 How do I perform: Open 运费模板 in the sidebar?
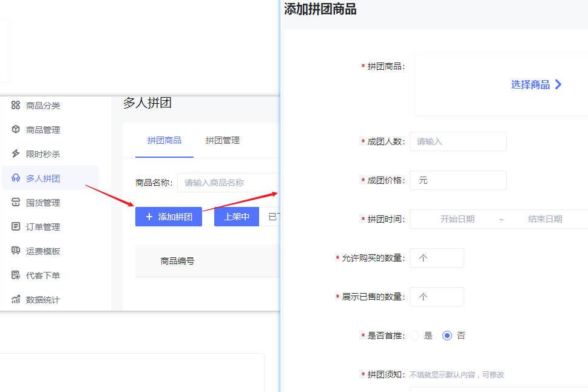[x=15, y=251]
